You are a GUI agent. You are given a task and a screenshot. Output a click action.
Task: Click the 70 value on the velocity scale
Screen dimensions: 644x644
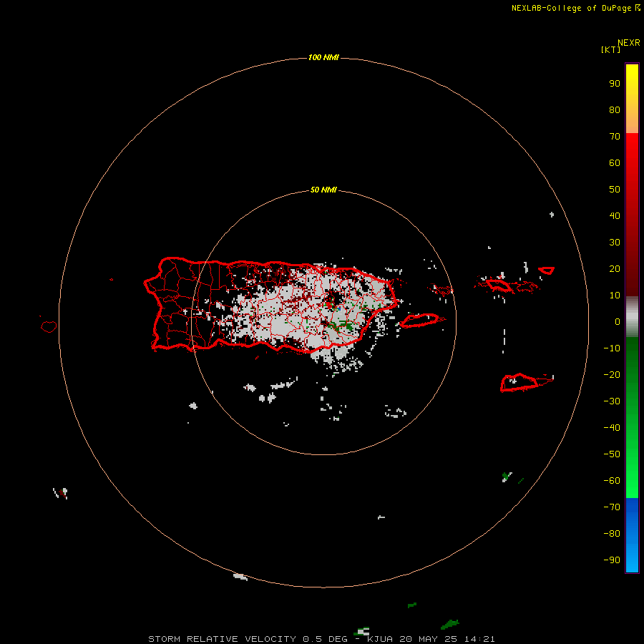coord(615,137)
